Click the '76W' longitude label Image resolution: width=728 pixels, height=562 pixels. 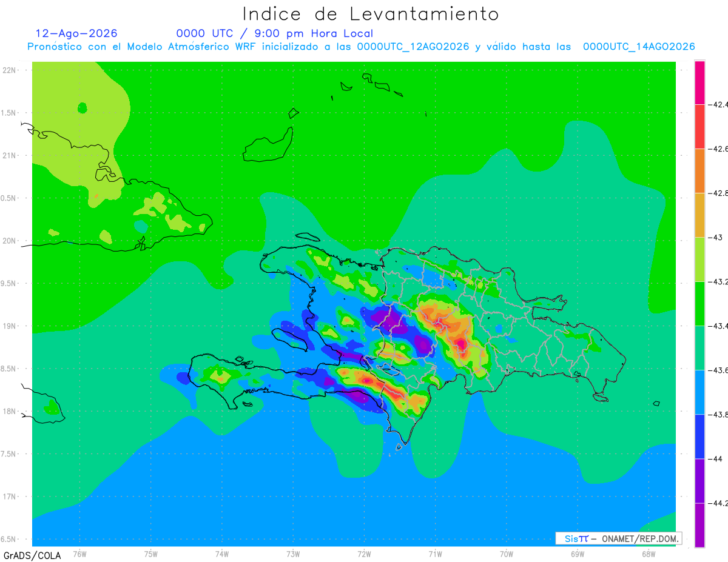pos(79,554)
